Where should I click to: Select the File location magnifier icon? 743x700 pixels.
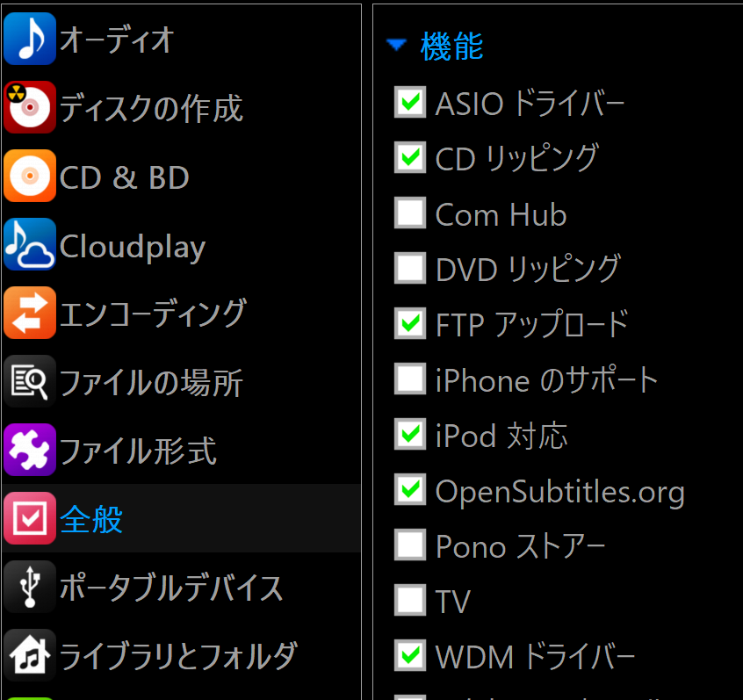click(x=30, y=382)
